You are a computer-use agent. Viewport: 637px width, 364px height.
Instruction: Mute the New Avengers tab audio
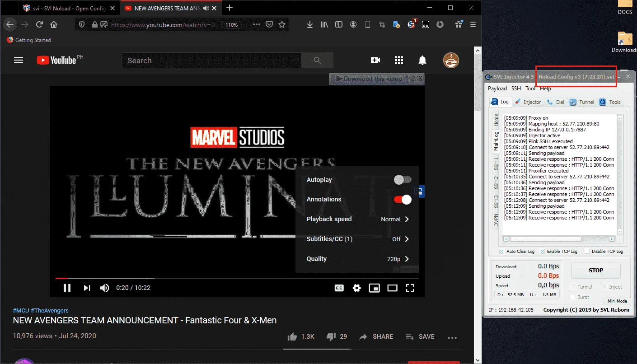[206, 8]
